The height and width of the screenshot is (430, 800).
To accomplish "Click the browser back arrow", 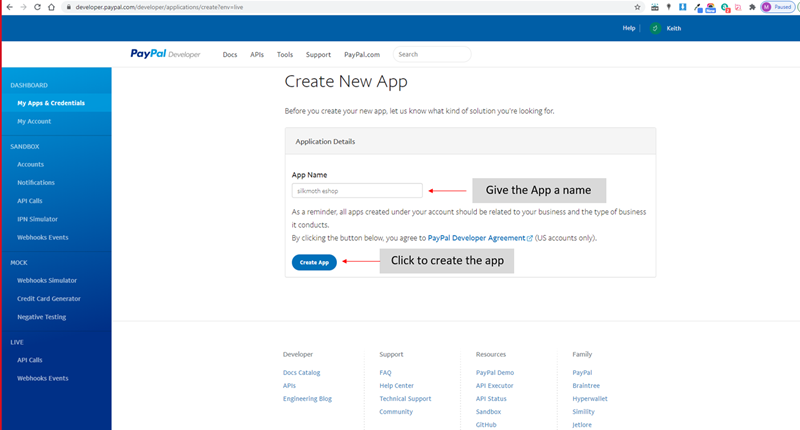I will click(10, 7).
